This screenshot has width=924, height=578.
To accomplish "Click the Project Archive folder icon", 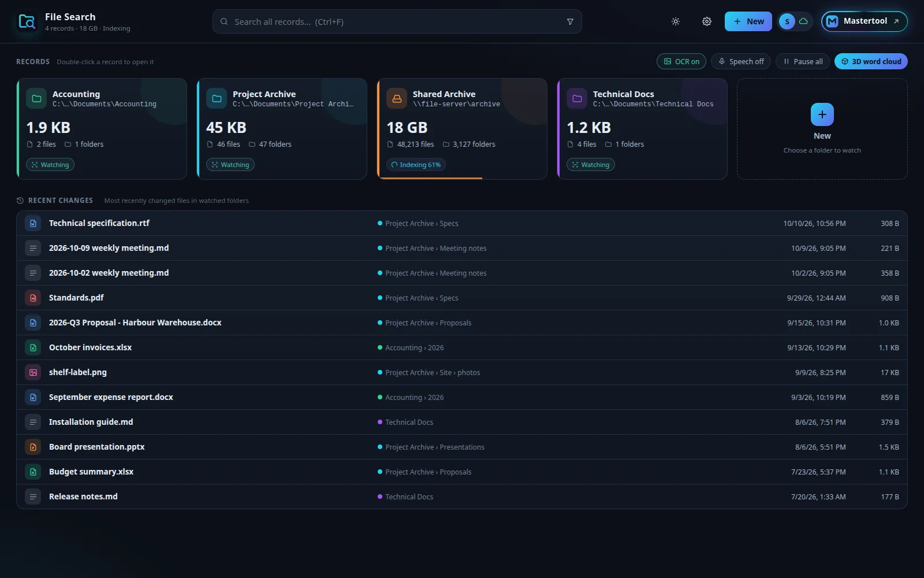I will click(217, 98).
